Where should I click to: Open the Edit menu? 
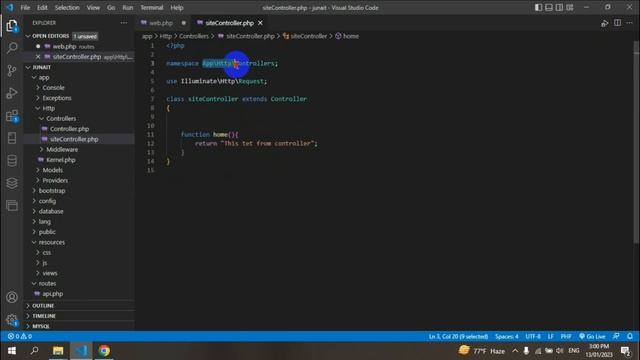click(x=42, y=7)
